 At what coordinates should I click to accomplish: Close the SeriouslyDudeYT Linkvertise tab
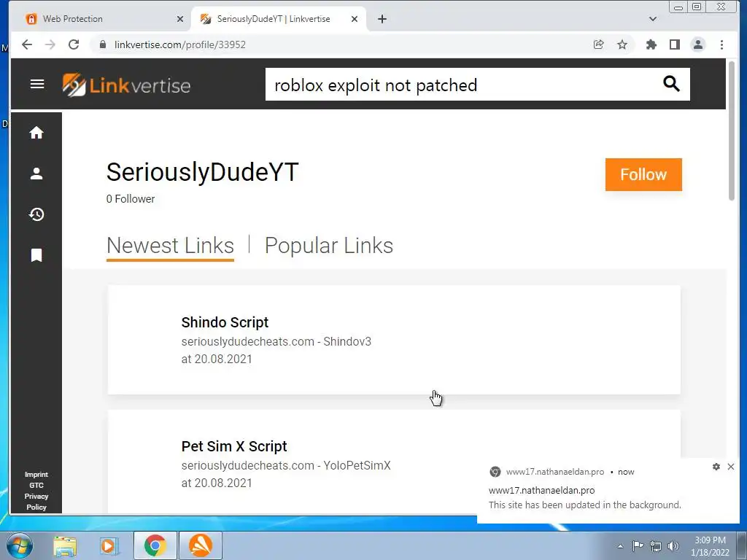(x=355, y=19)
